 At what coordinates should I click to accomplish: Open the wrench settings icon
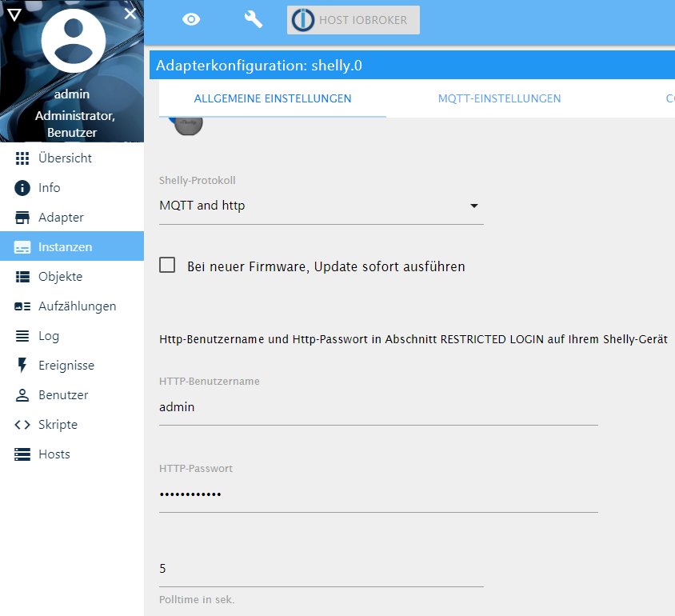coord(253,19)
